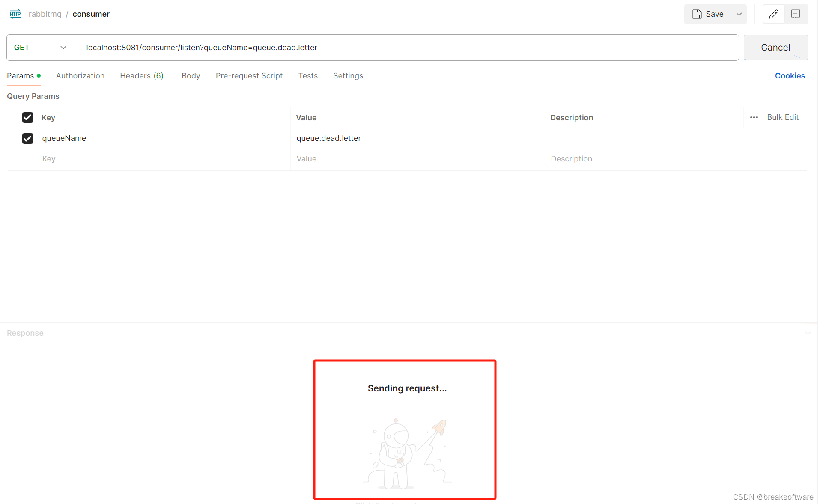Cancel the request being sent
The width and height of the screenshot is (820, 504).
(x=775, y=48)
